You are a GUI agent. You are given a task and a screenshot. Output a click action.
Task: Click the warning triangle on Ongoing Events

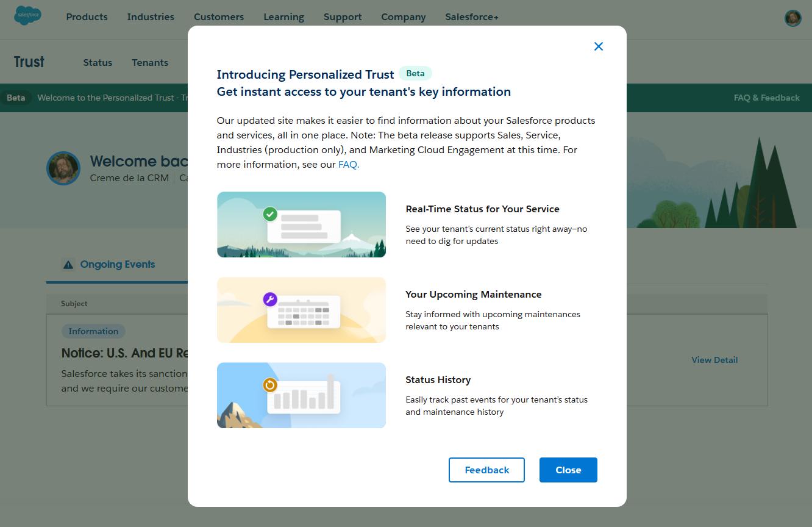point(68,264)
